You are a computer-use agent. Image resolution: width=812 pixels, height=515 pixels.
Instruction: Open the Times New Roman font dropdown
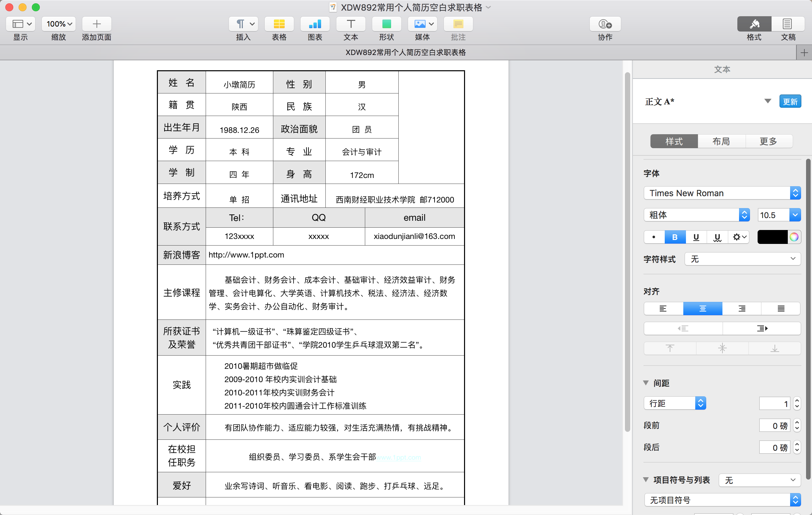722,193
